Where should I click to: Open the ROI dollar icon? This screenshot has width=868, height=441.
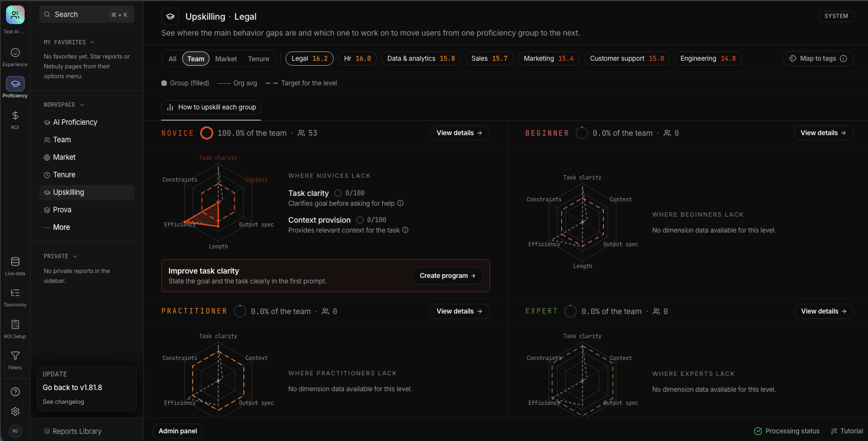[15, 115]
